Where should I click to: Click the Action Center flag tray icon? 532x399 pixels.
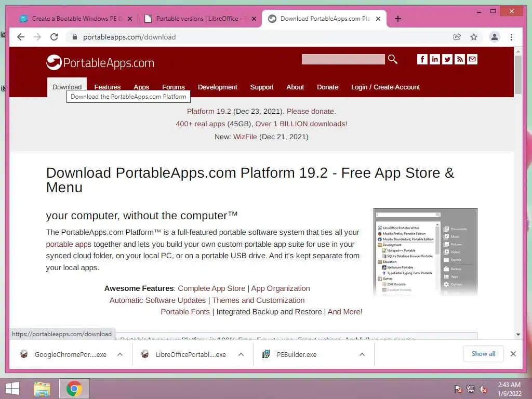pyautogui.click(x=458, y=389)
